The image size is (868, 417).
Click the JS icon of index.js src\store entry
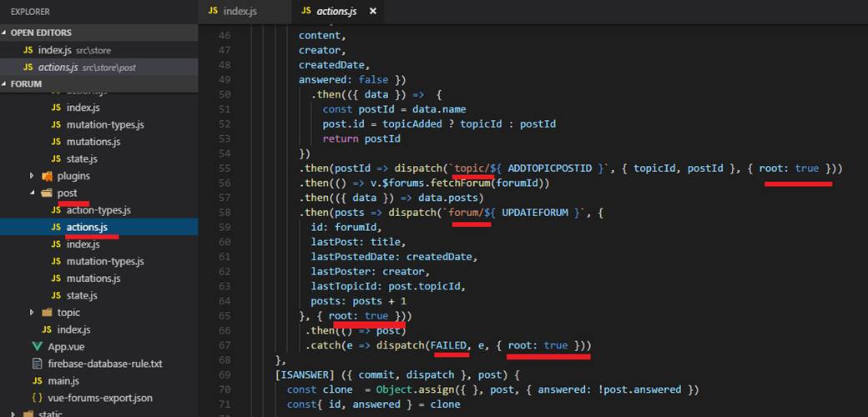pos(28,50)
